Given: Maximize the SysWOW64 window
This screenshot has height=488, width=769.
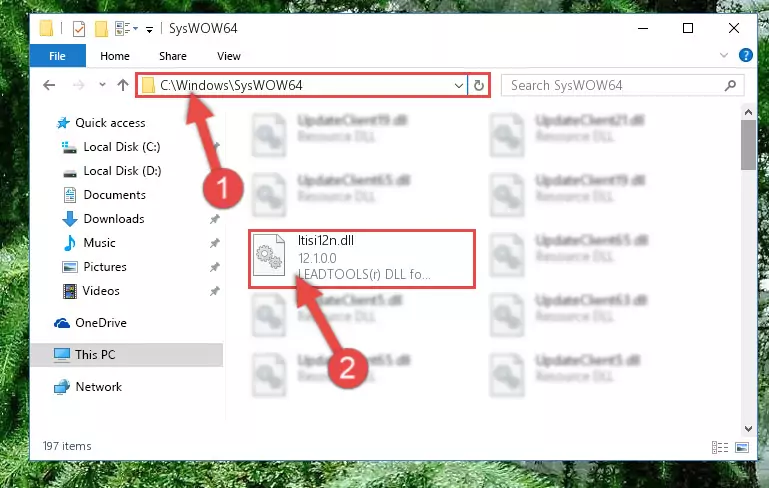Looking at the screenshot, I should pyautogui.click(x=688, y=28).
